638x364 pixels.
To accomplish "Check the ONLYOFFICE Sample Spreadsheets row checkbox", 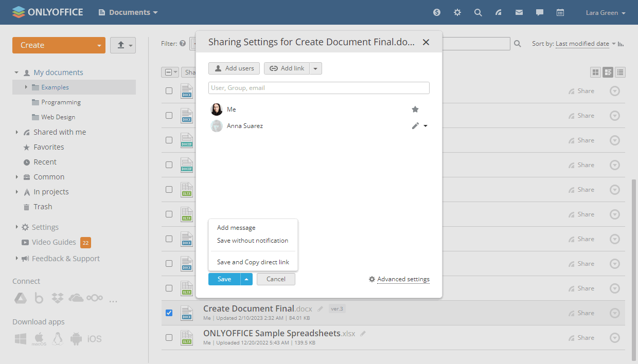I will coord(169,338).
